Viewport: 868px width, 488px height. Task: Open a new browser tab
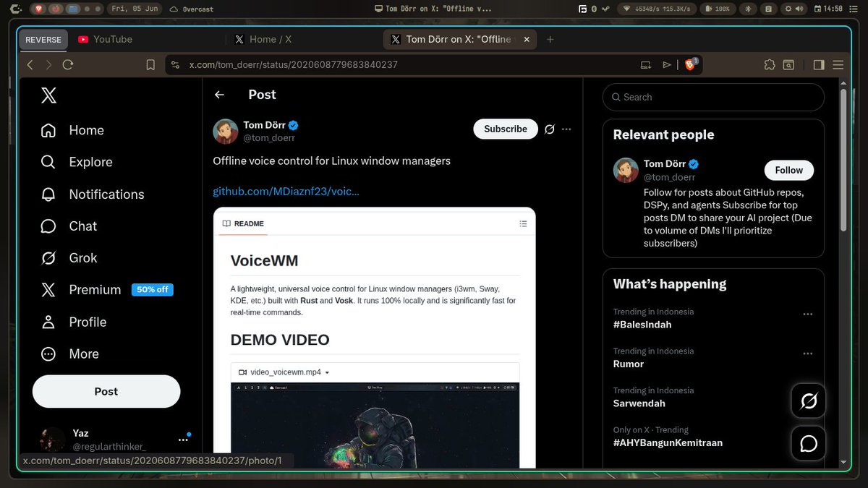pyautogui.click(x=550, y=39)
